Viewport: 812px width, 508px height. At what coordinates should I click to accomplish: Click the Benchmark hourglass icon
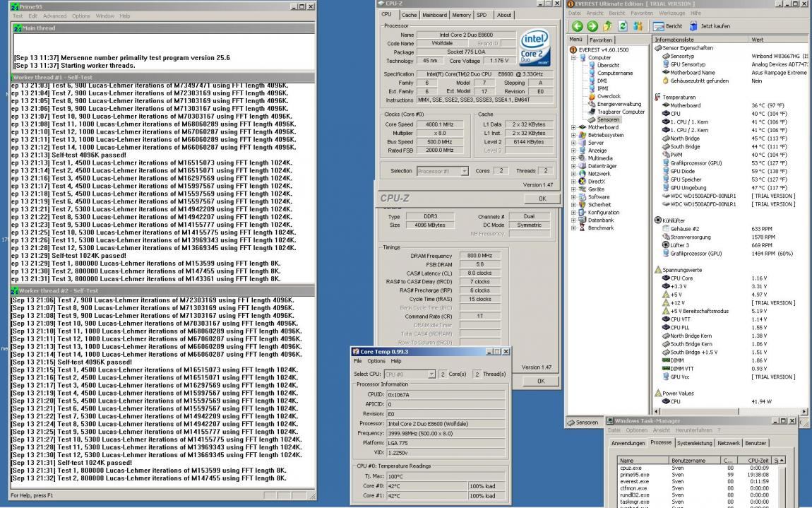tap(582, 228)
